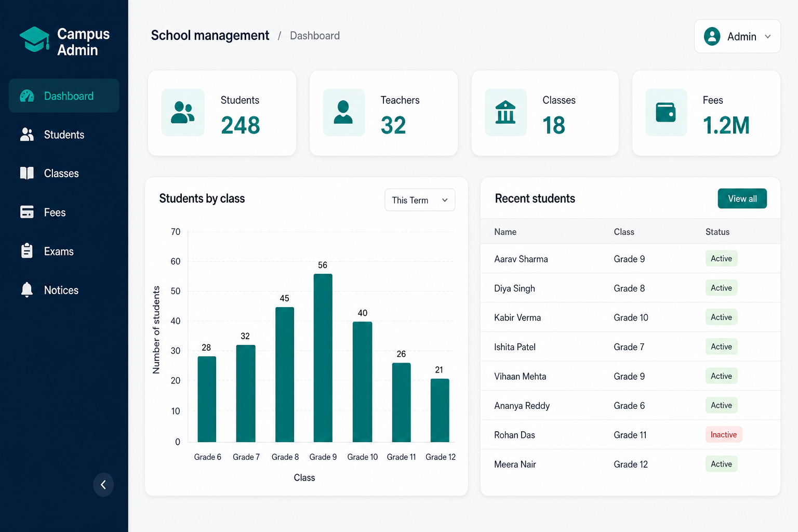Click the Students by class title

pos(202,198)
